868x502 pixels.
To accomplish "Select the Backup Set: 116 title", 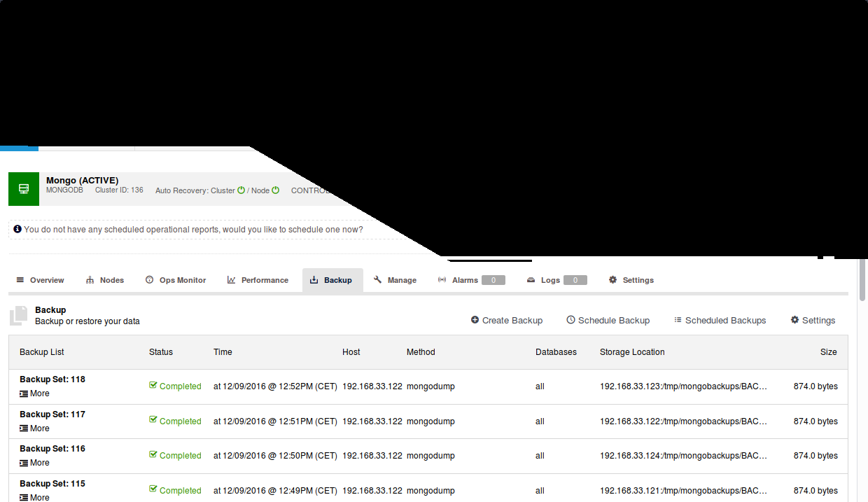I will pyautogui.click(x=52, y=449).
